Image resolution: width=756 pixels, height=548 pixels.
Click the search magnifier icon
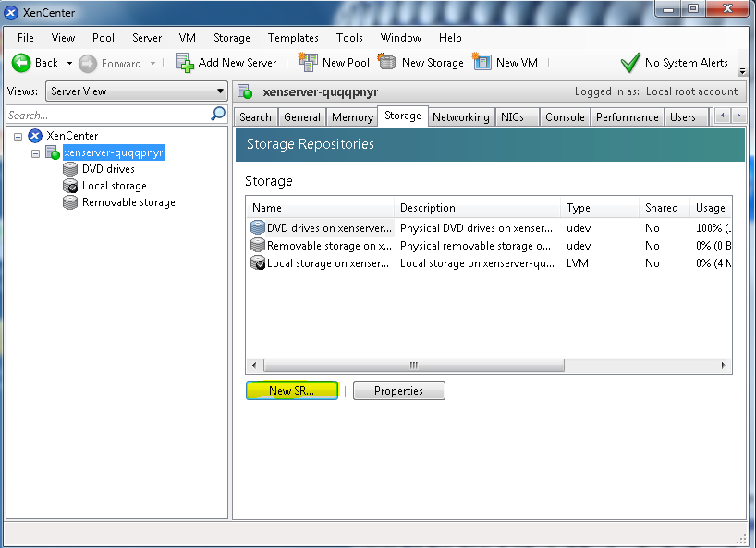click(x=218, y=115)
